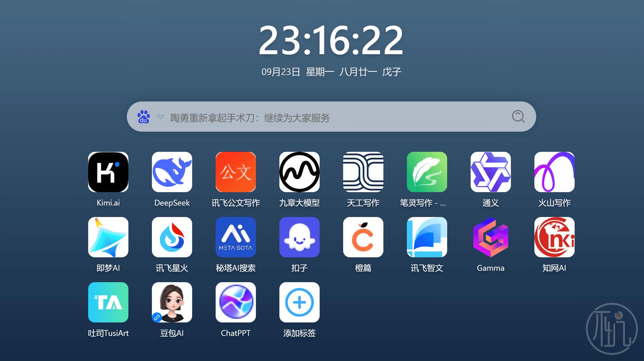644x361 pixels.
Task: Launch the 橙篇 orange icon
Action: [363, 237]
